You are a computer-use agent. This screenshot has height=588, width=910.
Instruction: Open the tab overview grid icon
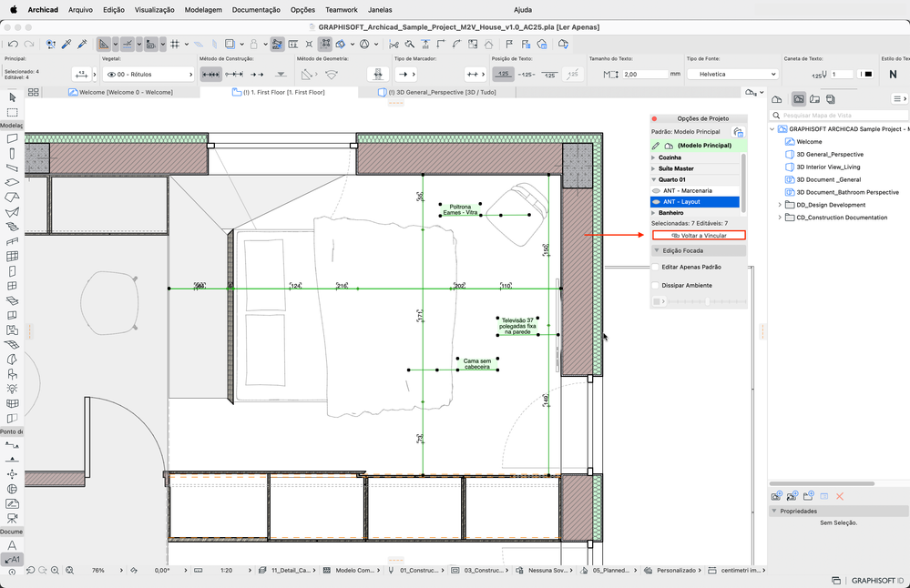[33, 92]
